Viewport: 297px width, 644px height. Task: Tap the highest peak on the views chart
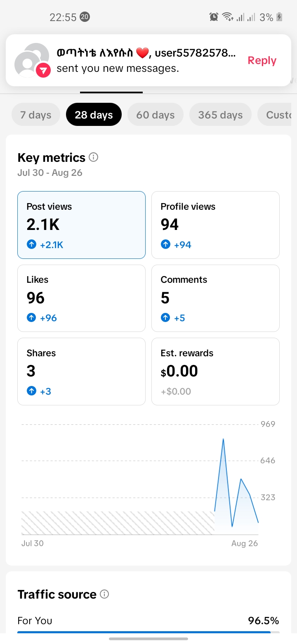(223, 439)
